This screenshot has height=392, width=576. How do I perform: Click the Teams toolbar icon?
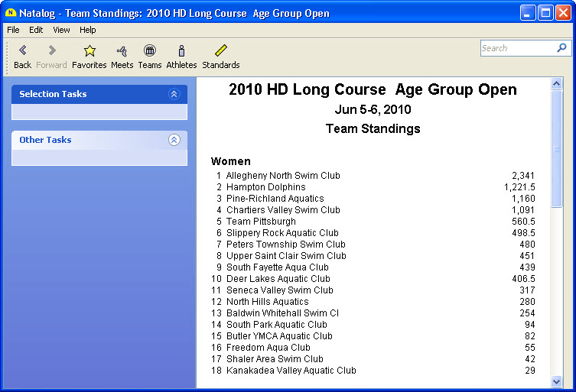click(x=150, y=51)
